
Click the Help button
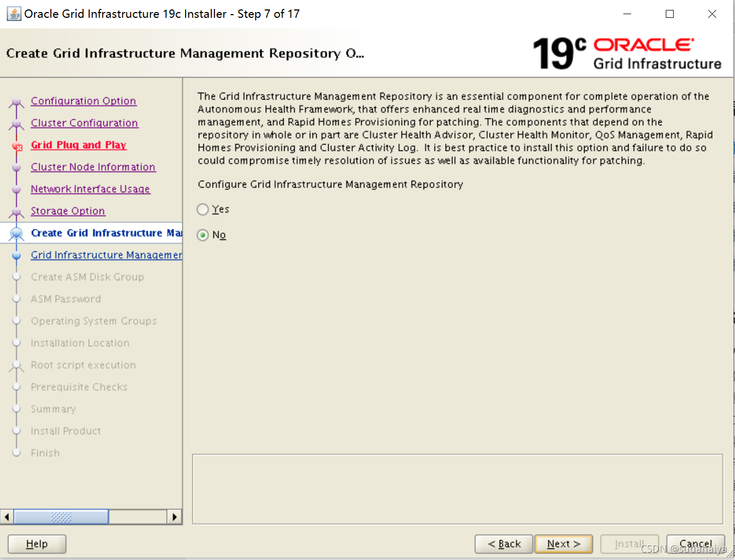pos(37,544)
